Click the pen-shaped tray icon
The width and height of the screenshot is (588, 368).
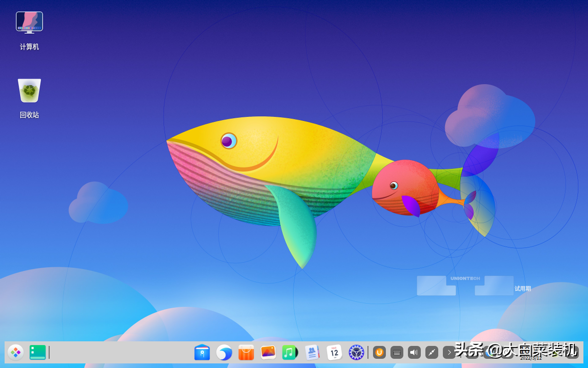pos(432,352)
